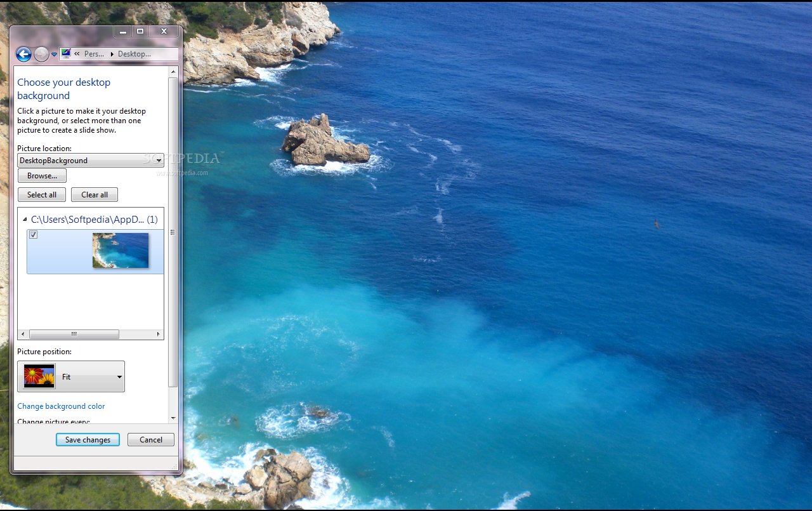Open Change background color link
The width and height of the screenshot is (812, 511).
coord(61,406)
